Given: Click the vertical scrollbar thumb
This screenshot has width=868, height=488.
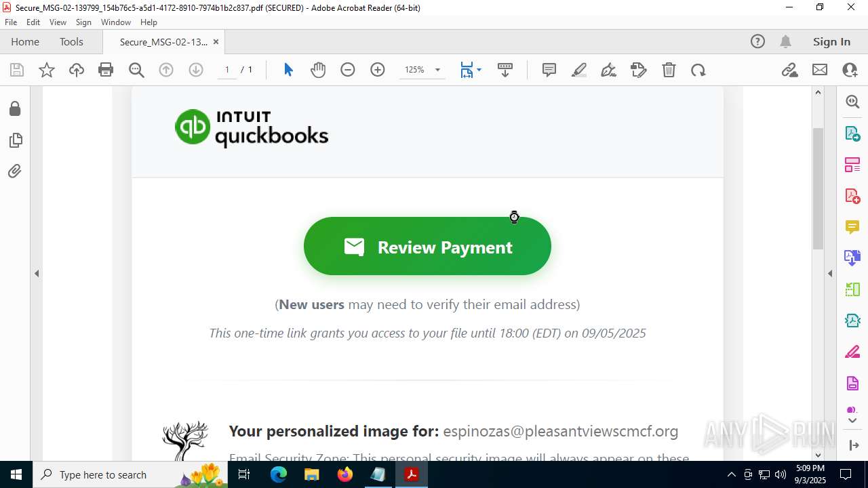Looking at the screenshot, I should pos(818,188).
